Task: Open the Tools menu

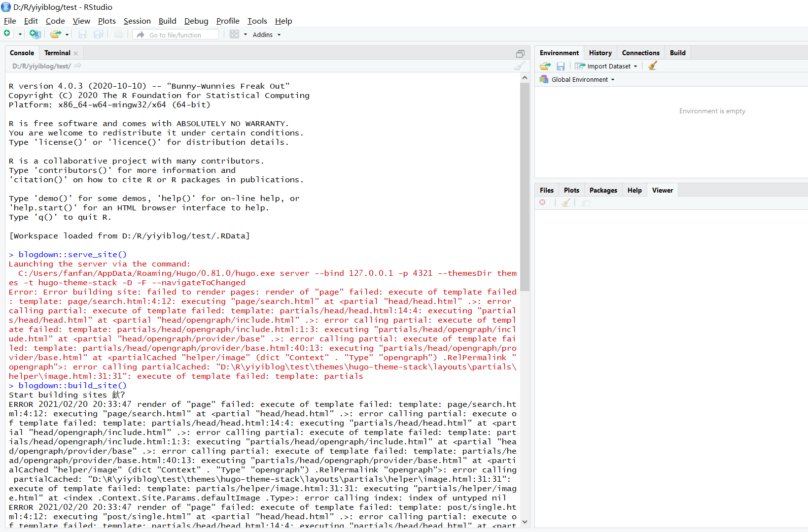Action: tap(257, 21)
